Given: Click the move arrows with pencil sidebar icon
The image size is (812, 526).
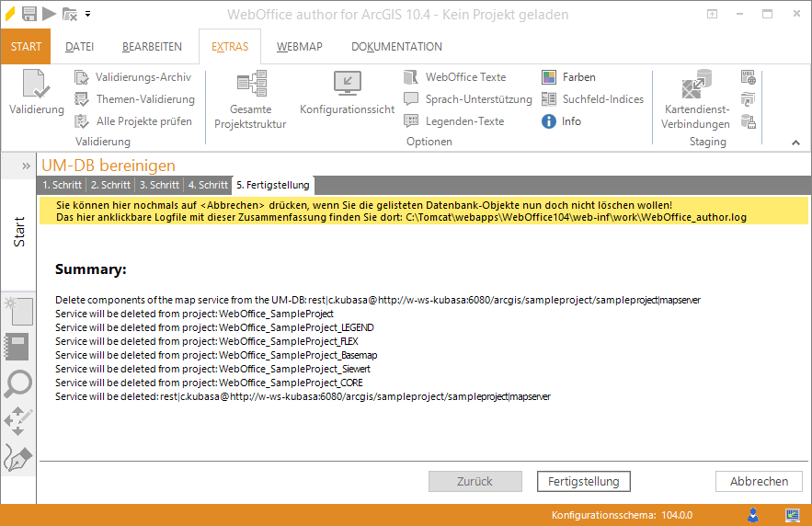Looking at the screenshot, I should click(18, 421).
